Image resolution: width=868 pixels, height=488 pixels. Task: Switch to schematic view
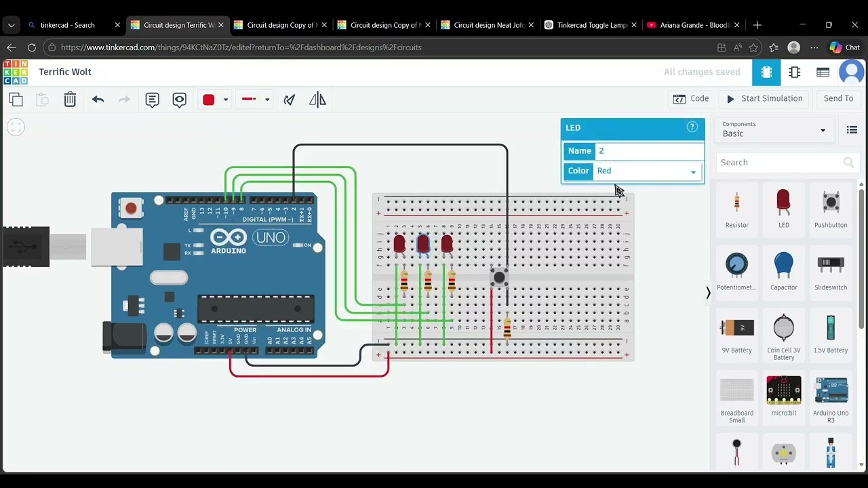[x=795, y=72]
